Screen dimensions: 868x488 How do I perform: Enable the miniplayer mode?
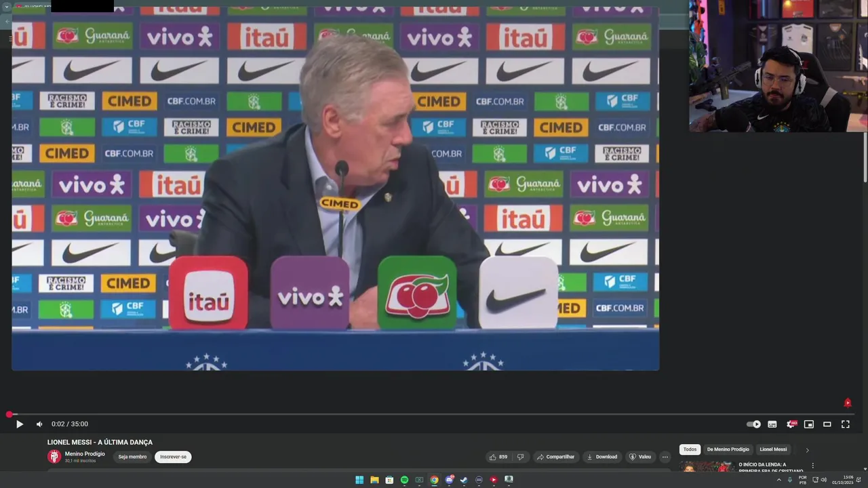(808, 424)
